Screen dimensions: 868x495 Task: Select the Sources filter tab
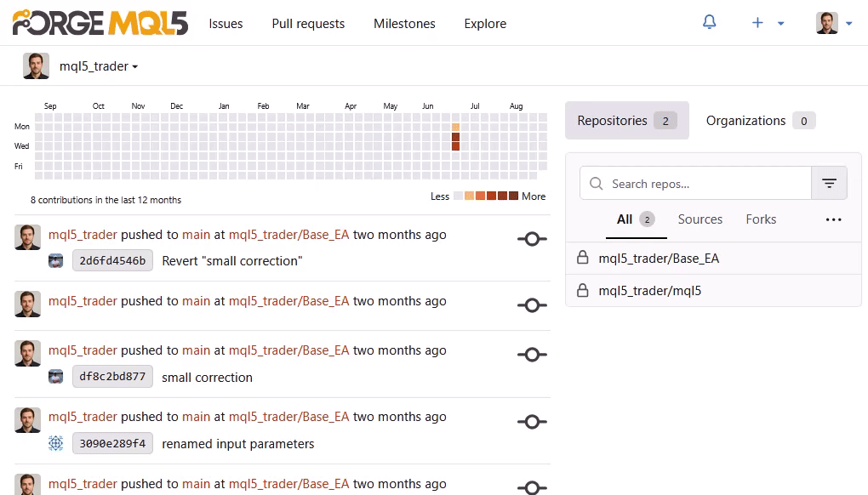[x=700, y=219]
